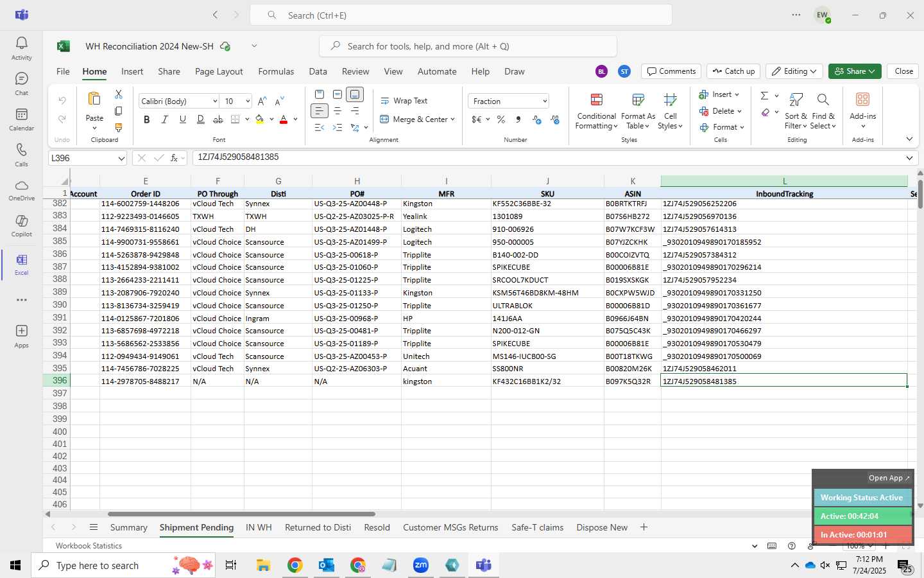The width and height of the screenshot is (924, 578).
Task: Open the Add-ins button
Action: pyautogui.click(x=863, y=110)
